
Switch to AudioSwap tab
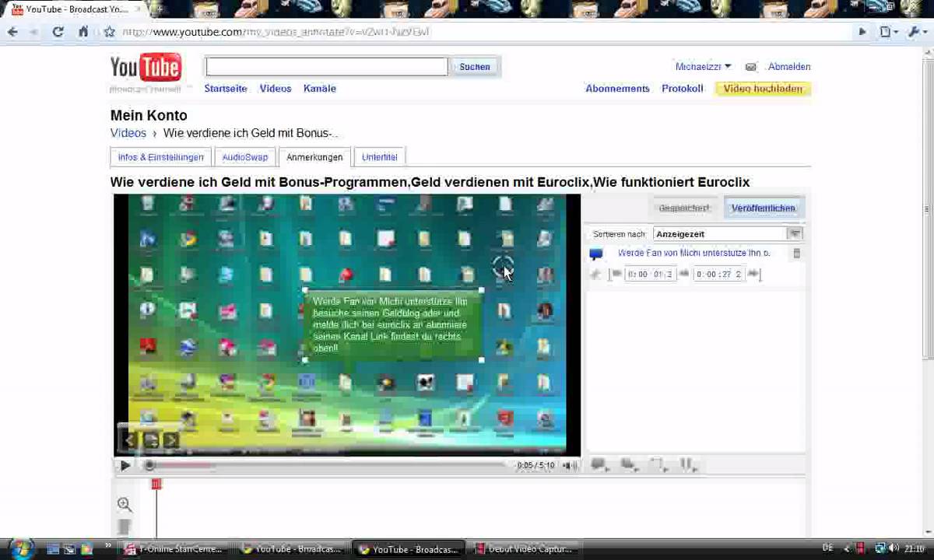(244, 157)
